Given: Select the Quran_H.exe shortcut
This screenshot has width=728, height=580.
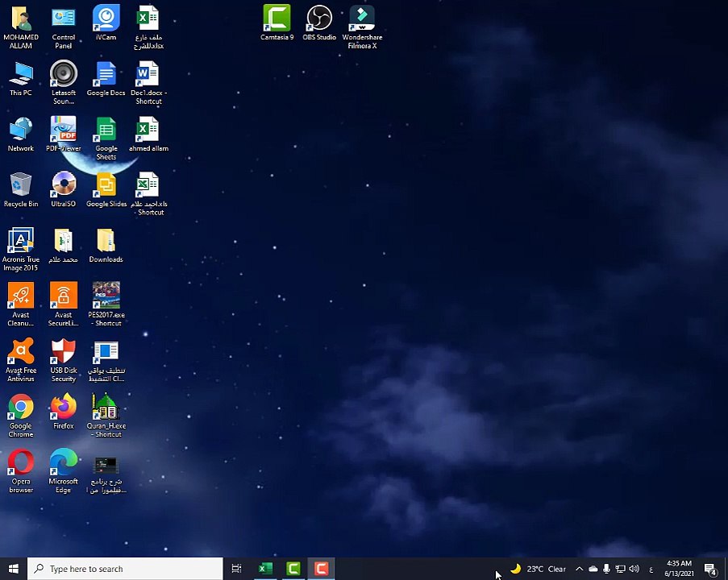Looking at the screenshot, I should [106, 416].
